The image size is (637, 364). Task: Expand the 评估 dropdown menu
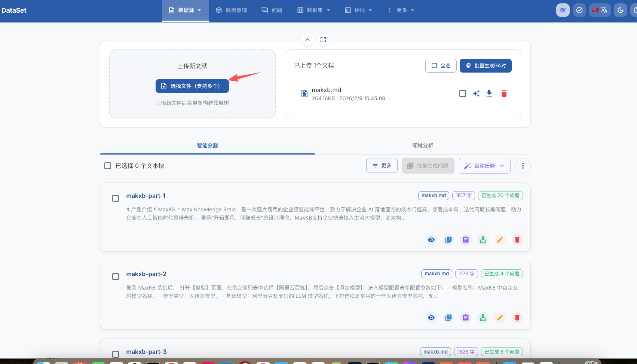click(358, 10)
